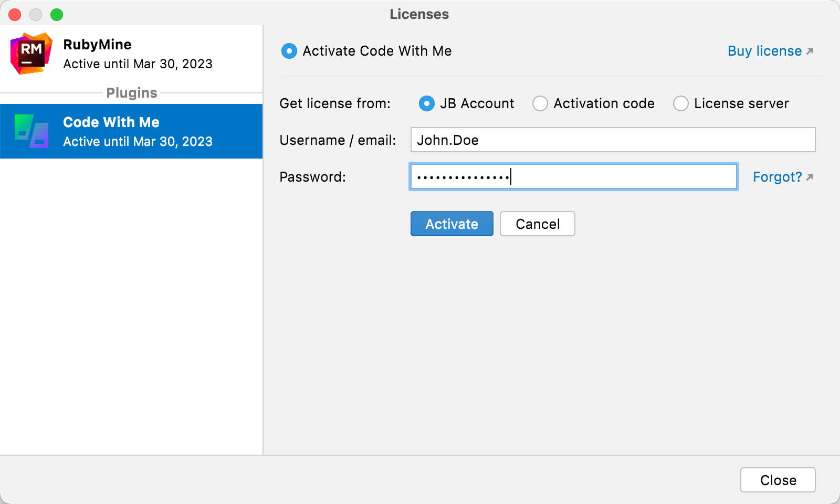This screenshot has width=840, height=504.
Task: Click inside the Password field
Action: click(x=573, y=176)
